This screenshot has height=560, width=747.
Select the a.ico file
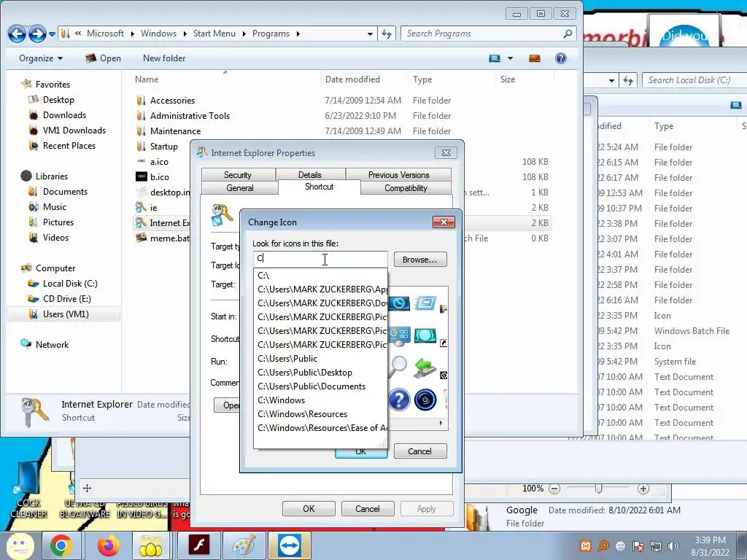coord(159,161)
